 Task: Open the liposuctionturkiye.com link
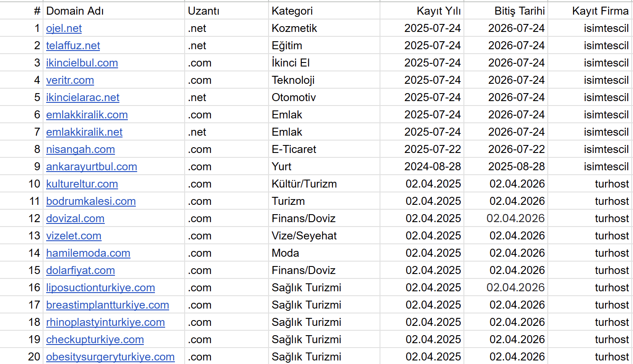(x=100, y=288)
